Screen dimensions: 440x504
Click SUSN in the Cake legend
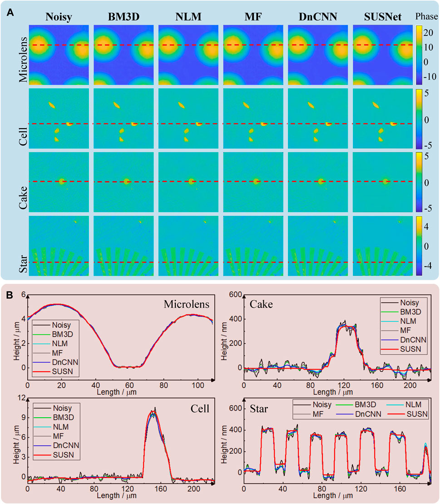point(410,349)
